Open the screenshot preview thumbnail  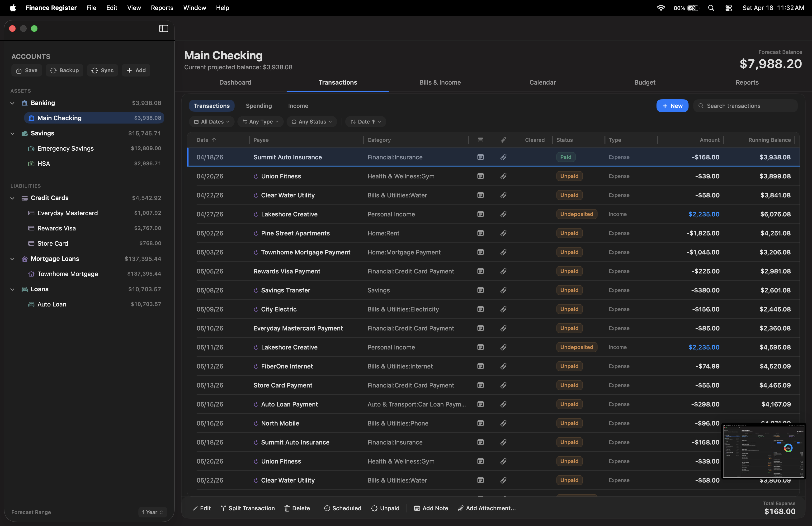point(764,451)
